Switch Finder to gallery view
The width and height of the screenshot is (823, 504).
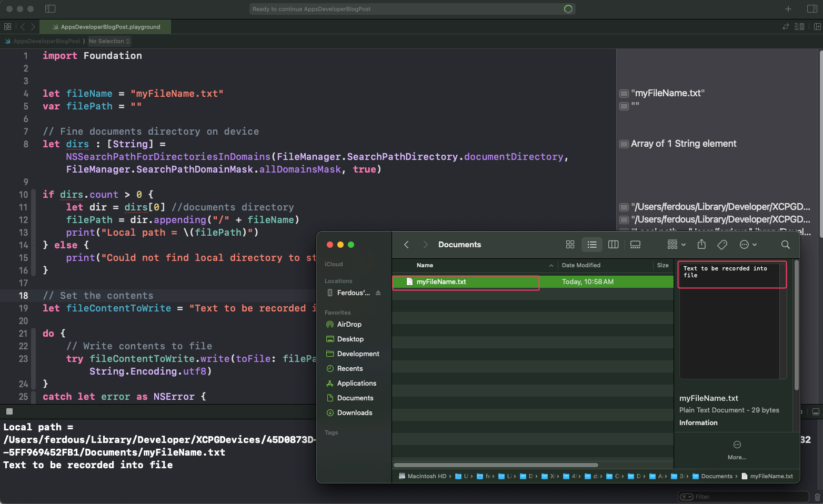click(x=635, y=245)
